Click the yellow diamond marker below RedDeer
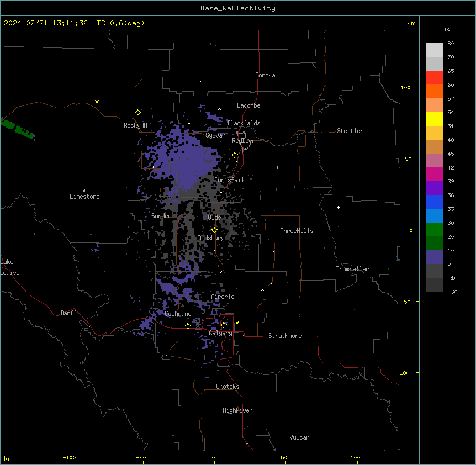The height and width of the screenshot is (465, 476). 235,155
